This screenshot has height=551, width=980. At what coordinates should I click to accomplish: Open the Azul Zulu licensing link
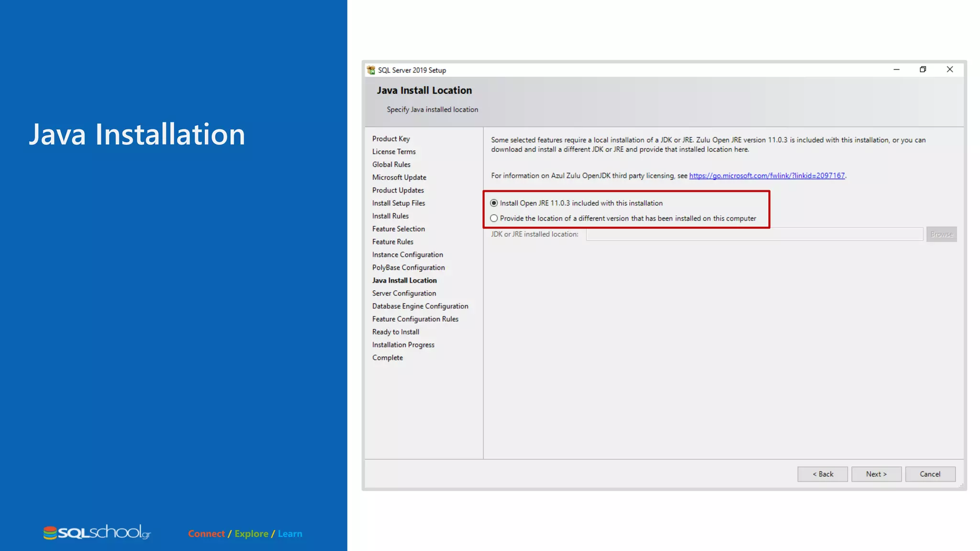tap(767, 176)
